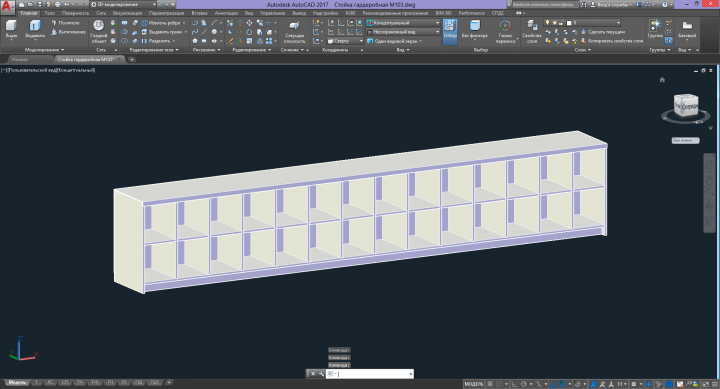Select the Polysolid (Политело) tool
Image resolution: width=720 pixels, height=389 pixels.
click(x=66, y=23)
